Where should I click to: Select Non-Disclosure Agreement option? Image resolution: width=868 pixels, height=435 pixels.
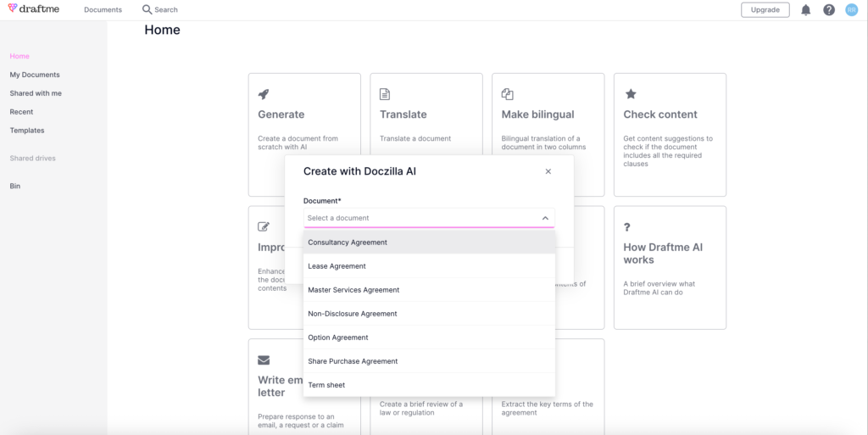click(x=353, y=314)
